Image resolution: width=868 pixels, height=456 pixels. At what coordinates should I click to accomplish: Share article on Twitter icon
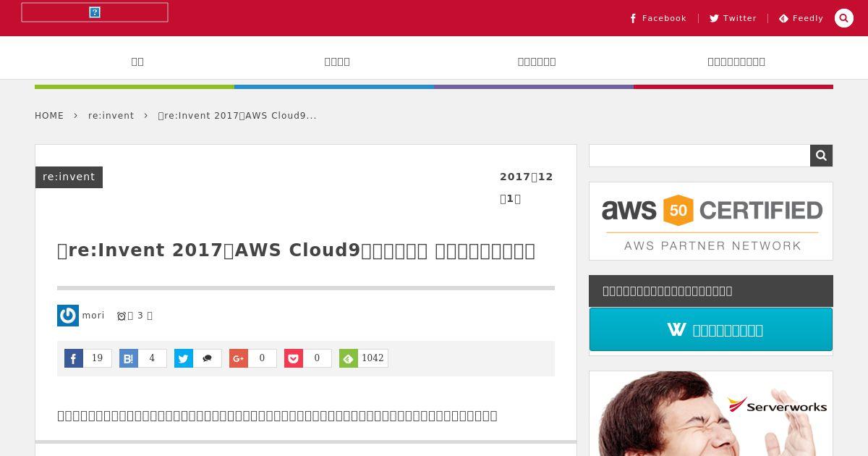pyautogui.click(x=184, y=358)
